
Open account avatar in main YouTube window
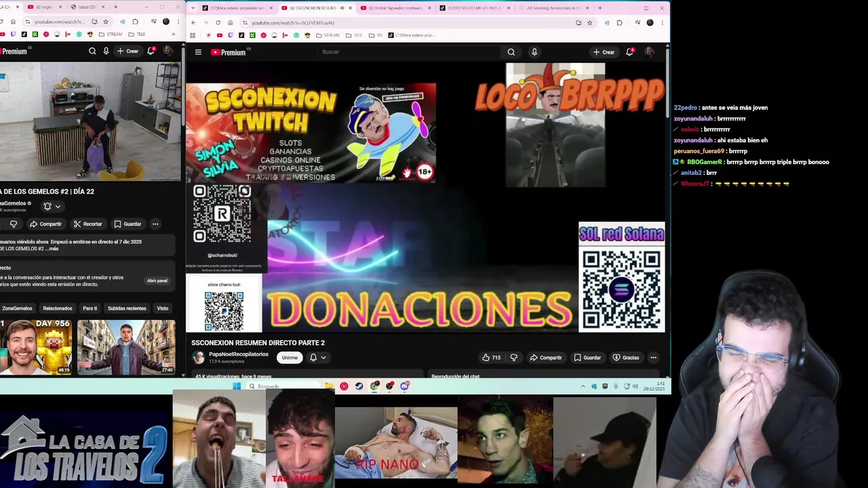650,52
